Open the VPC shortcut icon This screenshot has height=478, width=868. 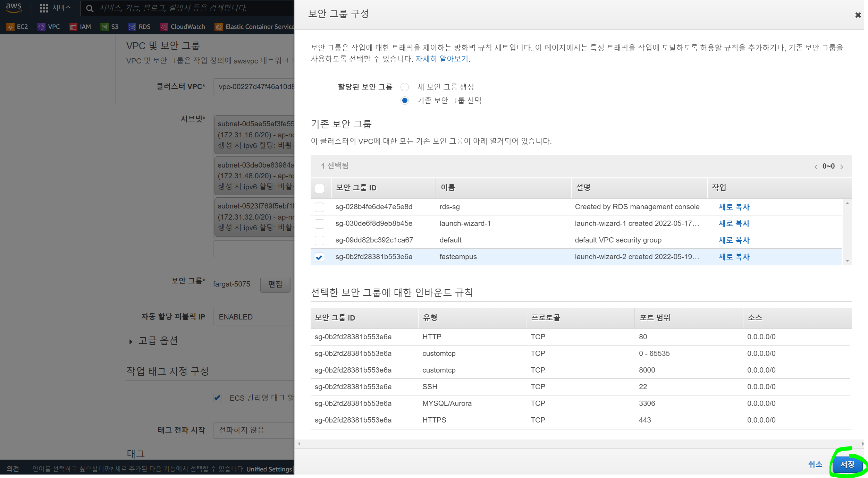pyautogui.click(x=41, y=27)
